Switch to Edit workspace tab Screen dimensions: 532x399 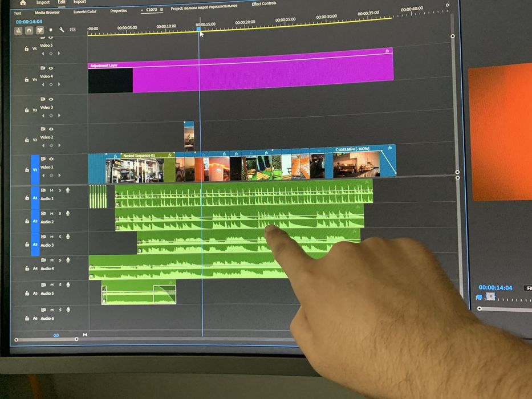coord(62,2)
